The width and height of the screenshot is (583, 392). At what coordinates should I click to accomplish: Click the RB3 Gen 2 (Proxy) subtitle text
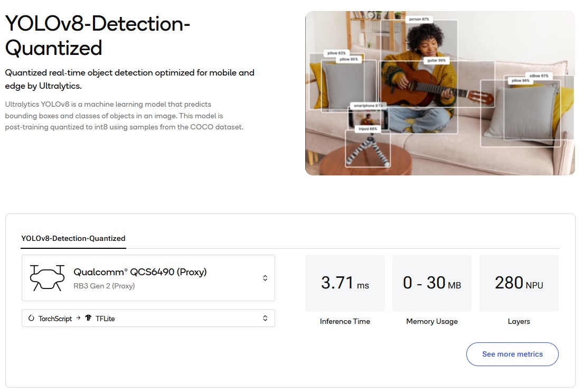(x=104, y=286)
